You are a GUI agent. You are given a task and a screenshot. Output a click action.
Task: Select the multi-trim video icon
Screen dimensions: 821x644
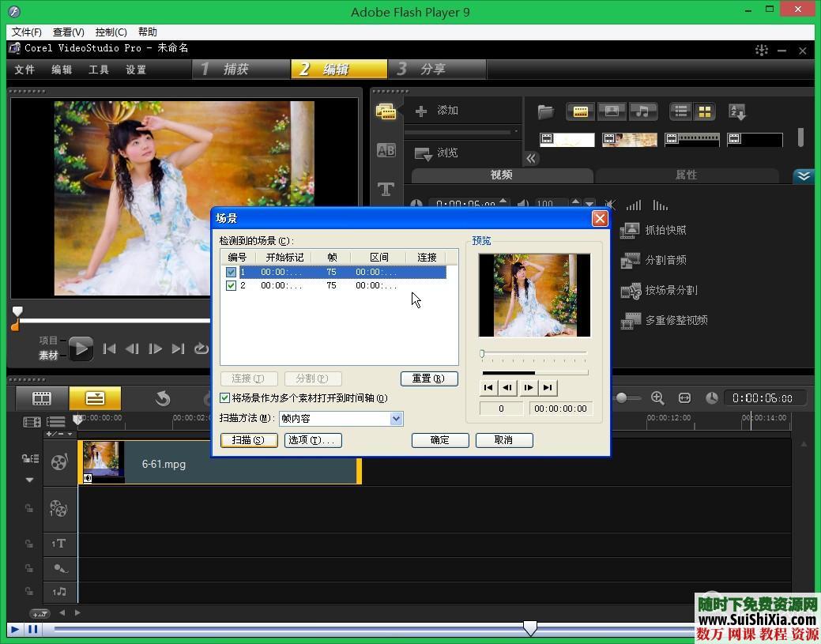[630, 320]
